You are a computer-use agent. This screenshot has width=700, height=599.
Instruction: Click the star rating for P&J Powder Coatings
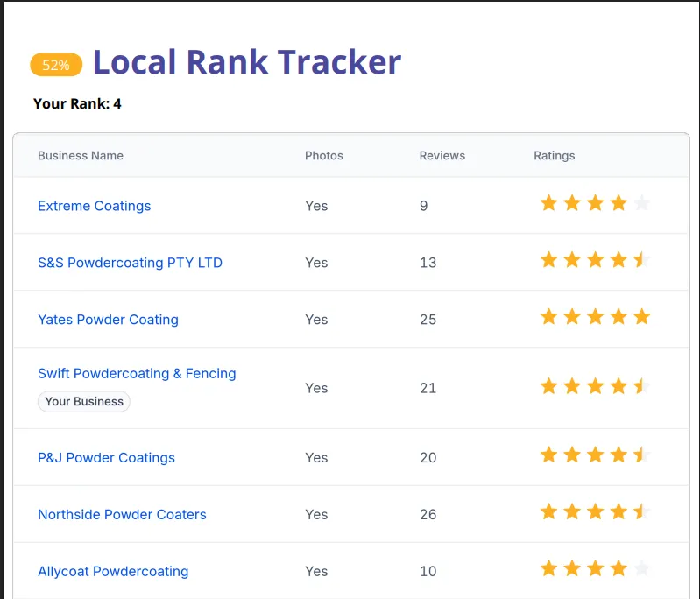[595, 455]
